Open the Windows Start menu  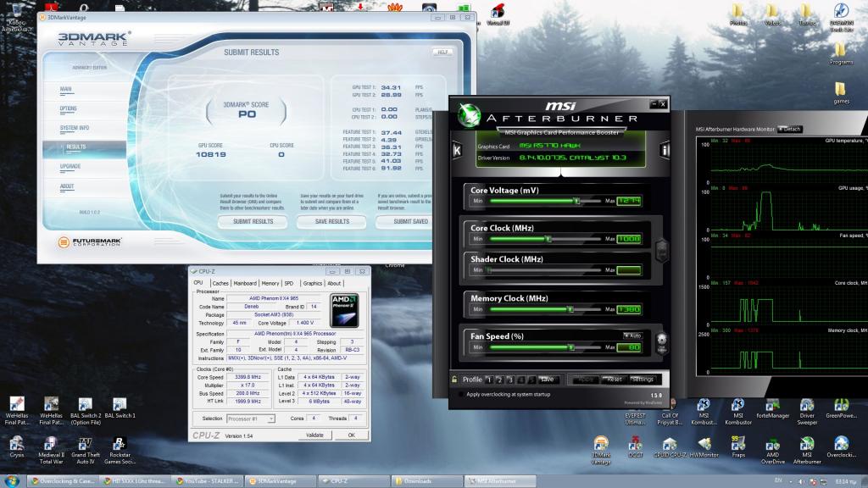tap(12, 480)
